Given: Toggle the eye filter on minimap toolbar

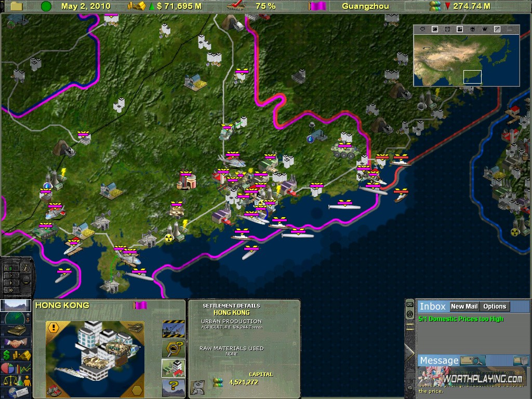Looking at the screenshot, I should [422, 30].
